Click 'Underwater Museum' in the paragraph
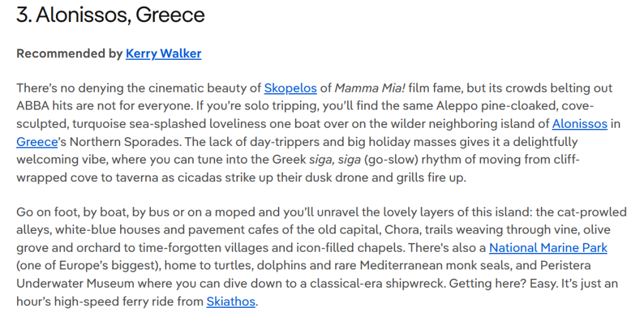Viewport: 644px width, 321px height. click(75, 284)
